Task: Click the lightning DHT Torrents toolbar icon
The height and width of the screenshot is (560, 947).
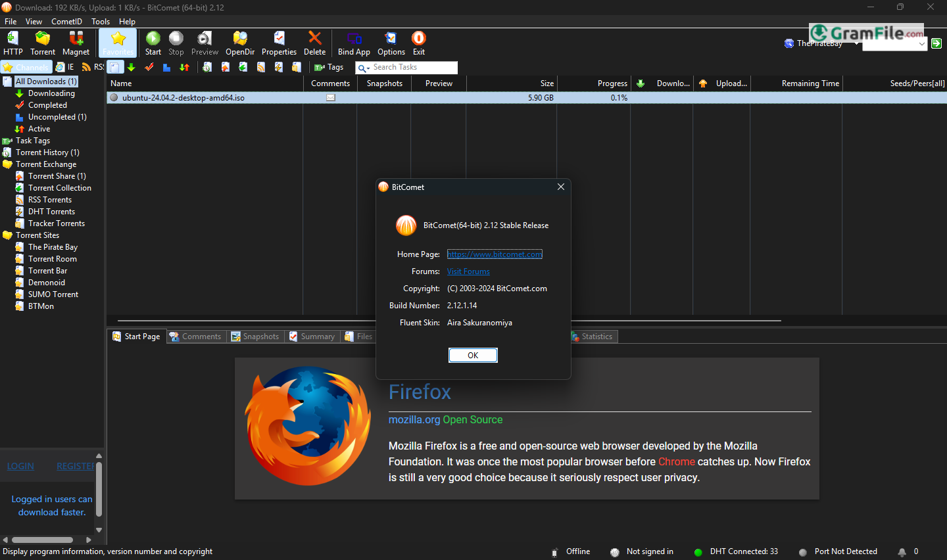Action: click(x=278, y=67)
